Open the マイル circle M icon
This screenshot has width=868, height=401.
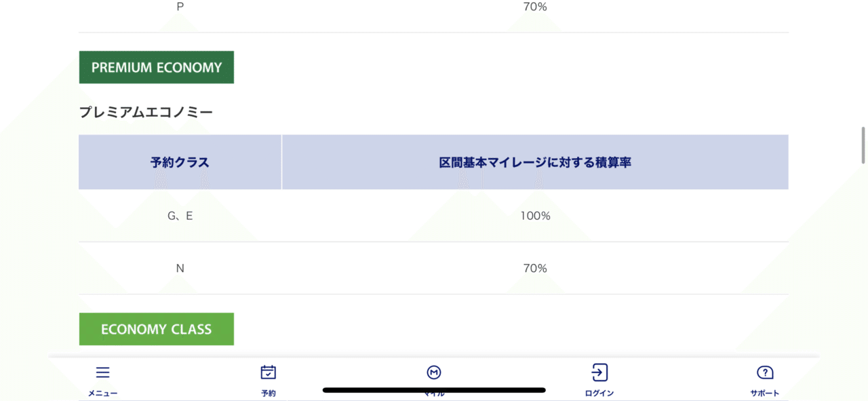tap(434, 373)
